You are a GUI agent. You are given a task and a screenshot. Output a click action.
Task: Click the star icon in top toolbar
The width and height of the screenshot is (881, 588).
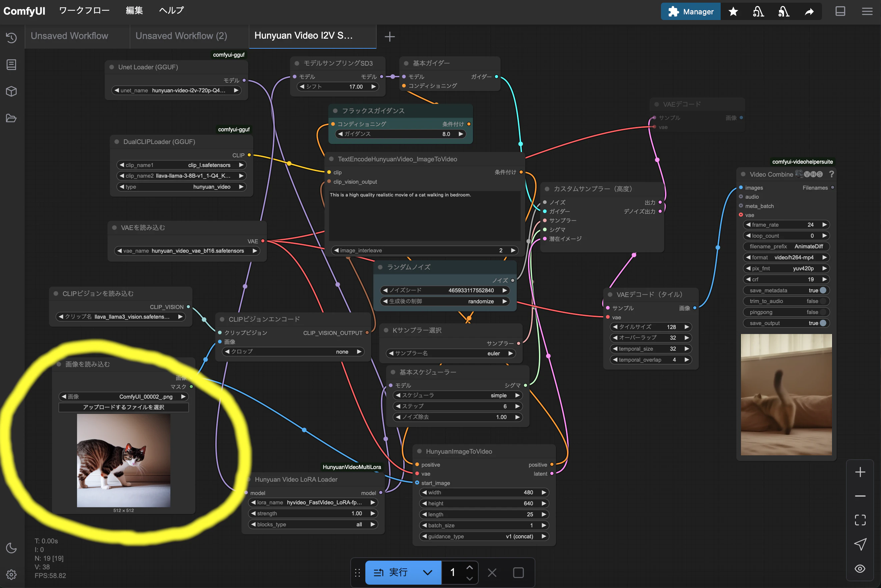pos(733,12)
